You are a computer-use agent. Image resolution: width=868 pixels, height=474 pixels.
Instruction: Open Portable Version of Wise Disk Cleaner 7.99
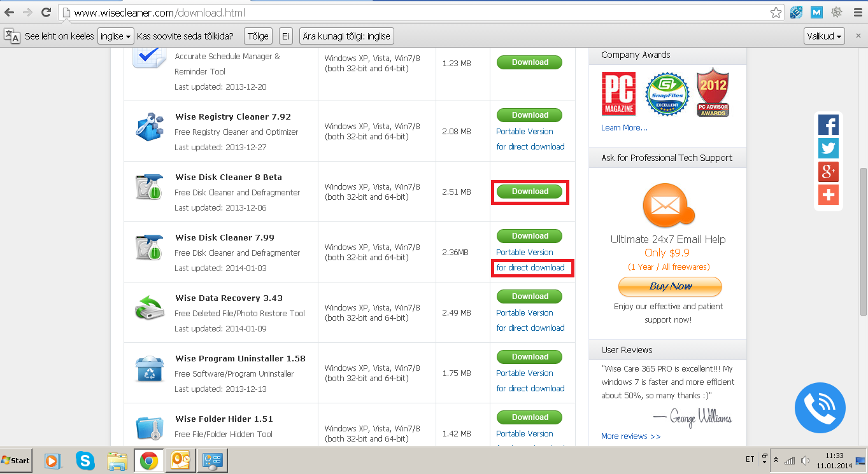pyautogui.click(x=525, y=253)
